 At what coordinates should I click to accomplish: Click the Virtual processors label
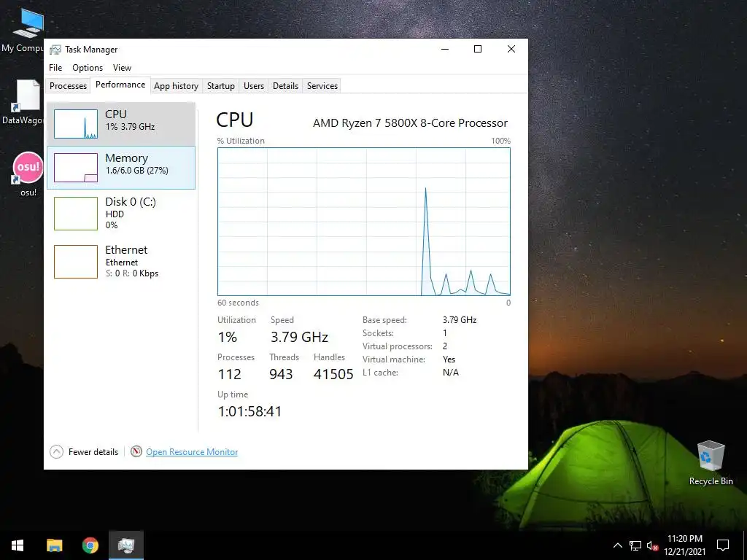(398, 346)
